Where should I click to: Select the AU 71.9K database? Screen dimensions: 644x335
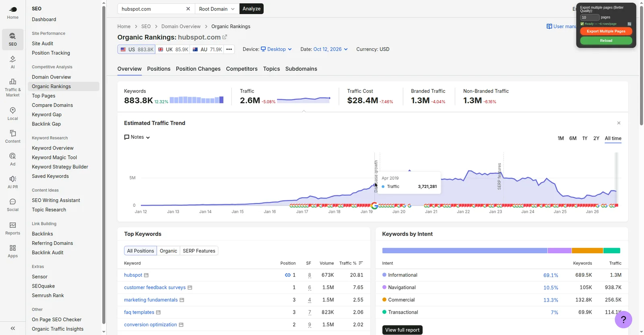(x=207, y=49)
